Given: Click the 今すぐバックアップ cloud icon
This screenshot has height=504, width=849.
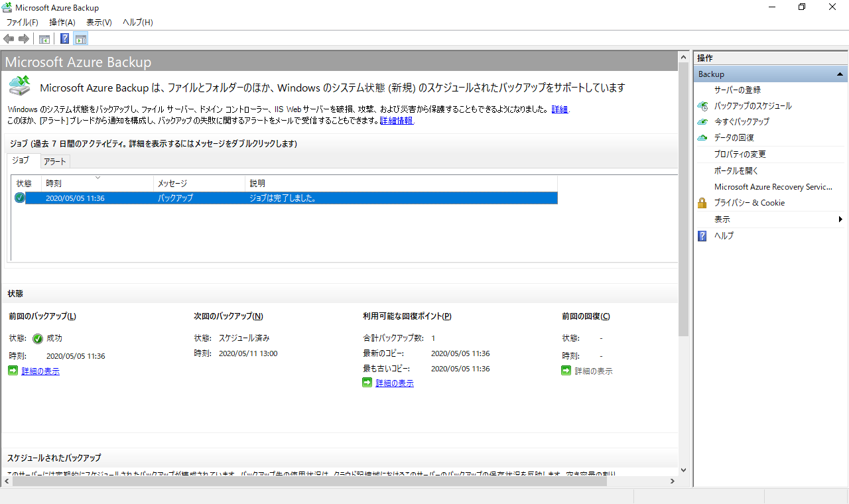Looking at the screenshot, I should (703, 122).
